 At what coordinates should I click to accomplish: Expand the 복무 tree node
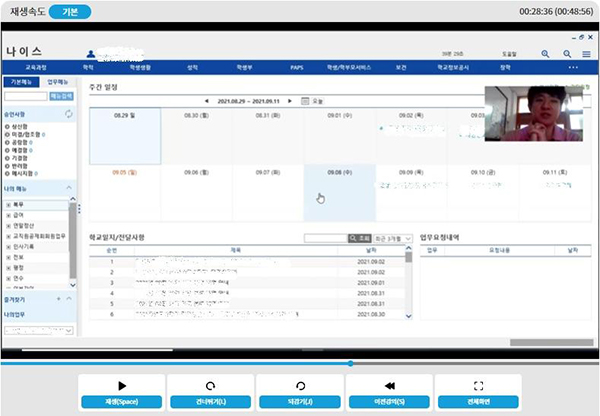click(8, 205)
